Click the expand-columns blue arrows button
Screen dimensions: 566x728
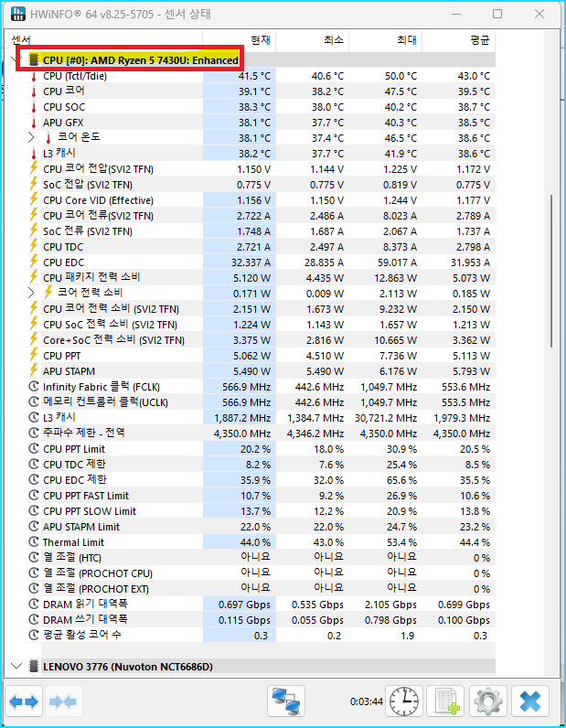pyautogui.click(x=24, y=701)
